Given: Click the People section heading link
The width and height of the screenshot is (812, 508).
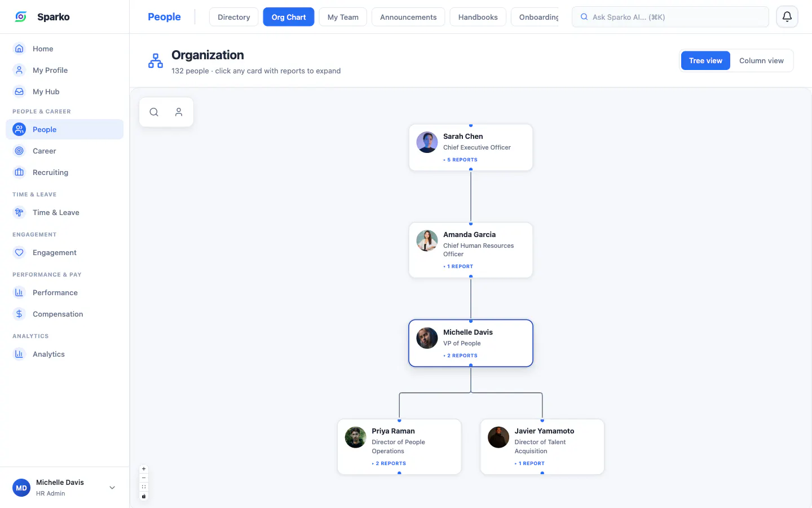Looking at the screenshot, I should tap(164, 17).
